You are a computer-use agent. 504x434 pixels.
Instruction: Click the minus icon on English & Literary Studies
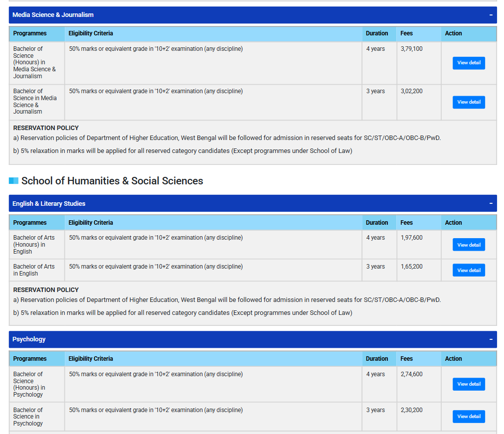pyautogui.click(x=491, y=203)
